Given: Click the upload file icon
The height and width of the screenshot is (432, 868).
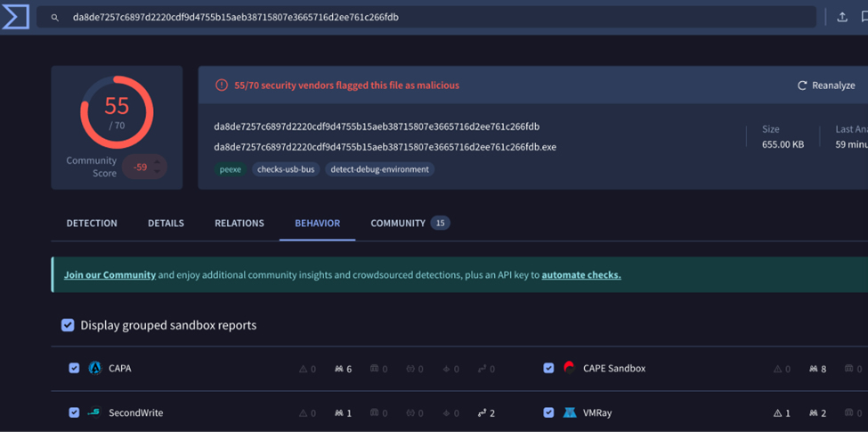Looking at the screenshot, I should pyautogui.click(x=842, y=17).
